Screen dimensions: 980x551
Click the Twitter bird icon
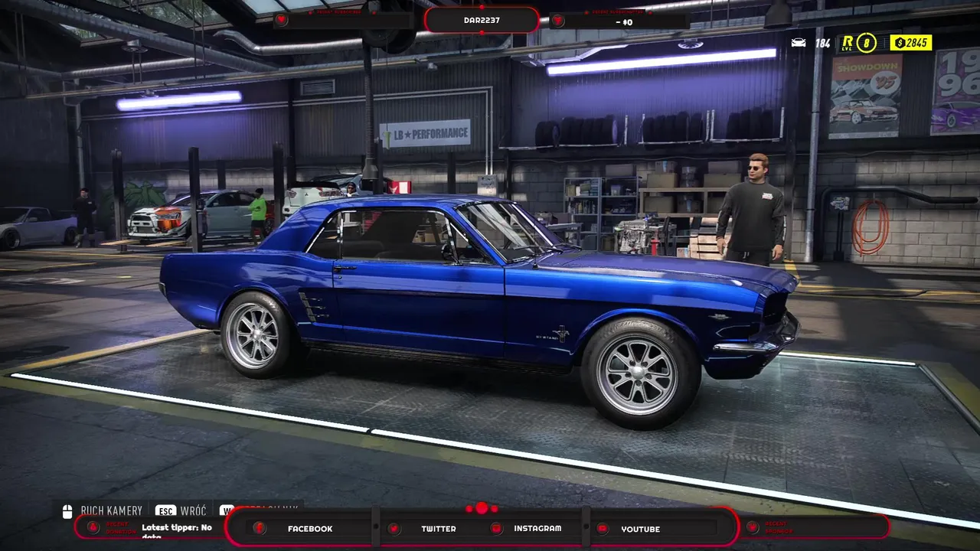(x=394, y=528)
